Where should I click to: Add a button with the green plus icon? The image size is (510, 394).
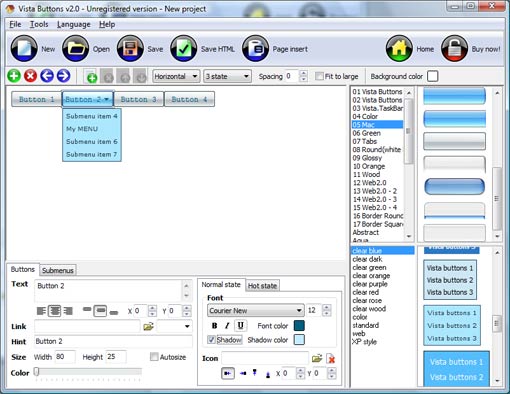click(14, 76)
